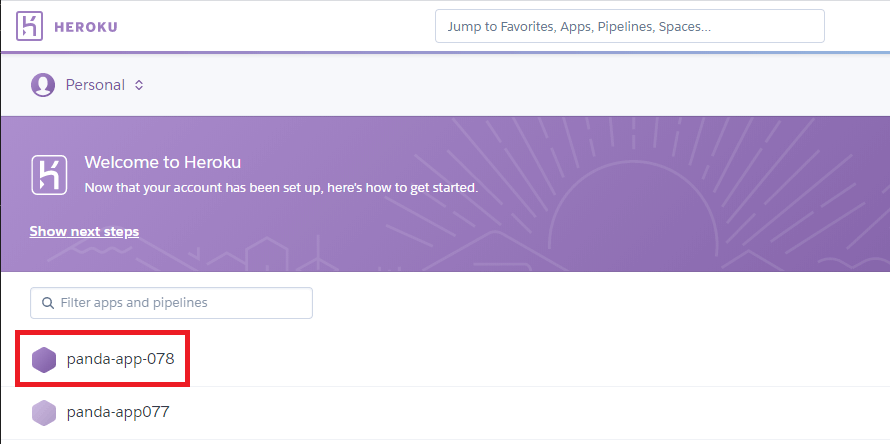Open the Show next steps link

[84, 232]
